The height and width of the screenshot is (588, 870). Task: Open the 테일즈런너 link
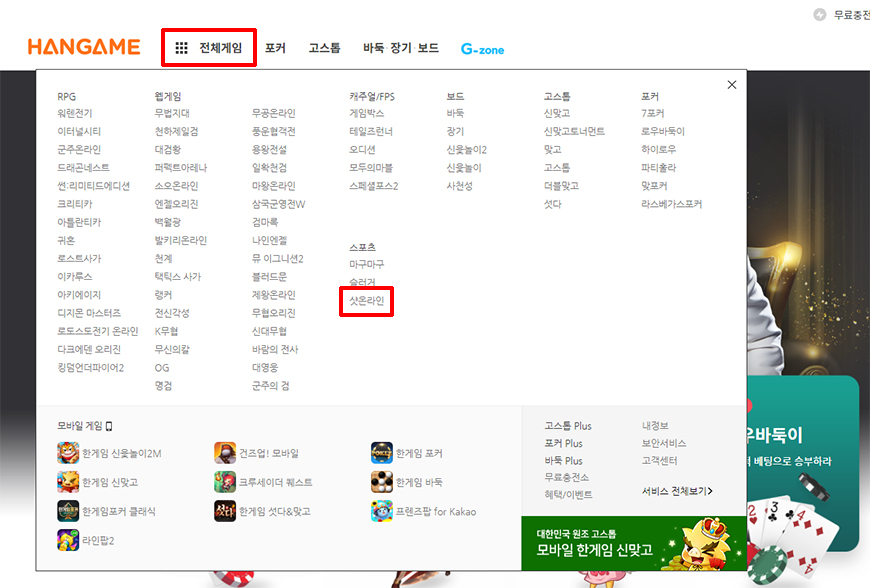pyautogui.click(x=371, y=131)
